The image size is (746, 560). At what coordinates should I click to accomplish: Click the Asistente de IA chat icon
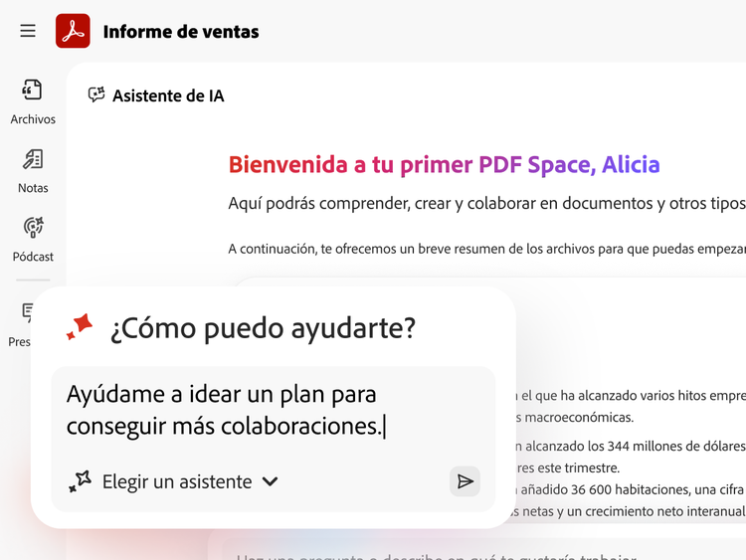(x=96, y=95)
